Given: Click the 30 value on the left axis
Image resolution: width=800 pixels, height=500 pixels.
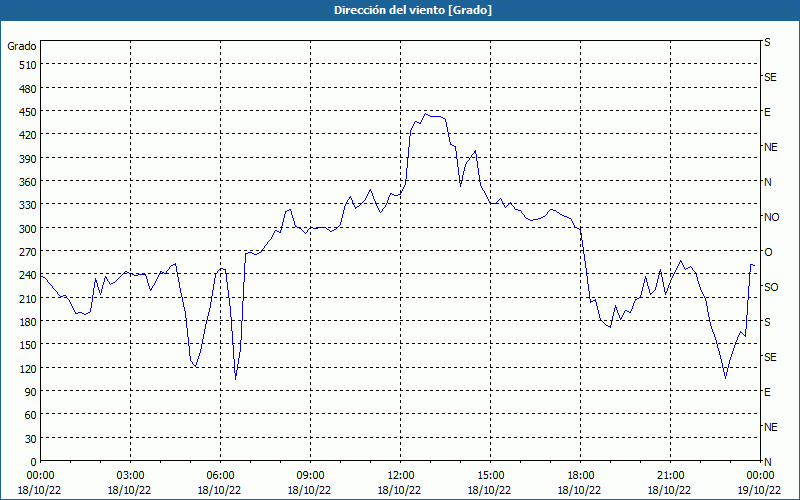Looking at the screenshot, I should 31,439.
